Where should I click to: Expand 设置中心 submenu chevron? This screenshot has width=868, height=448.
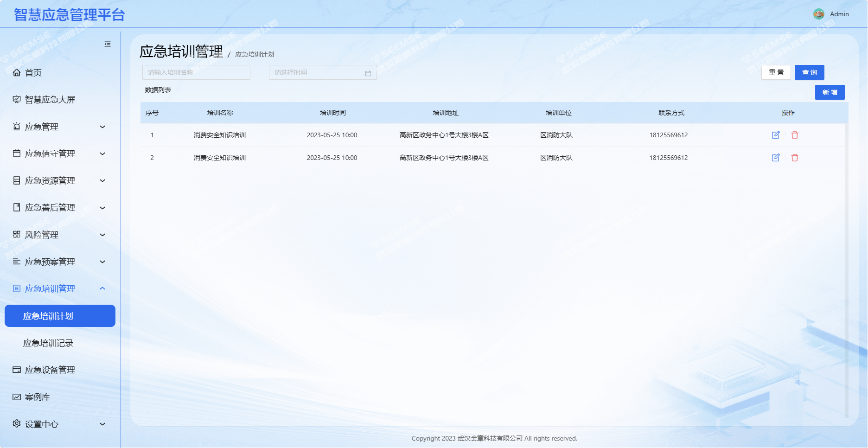103,424
